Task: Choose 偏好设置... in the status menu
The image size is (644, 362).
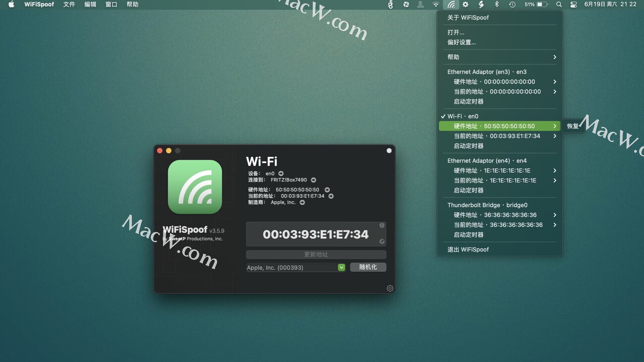Action: 499,42
